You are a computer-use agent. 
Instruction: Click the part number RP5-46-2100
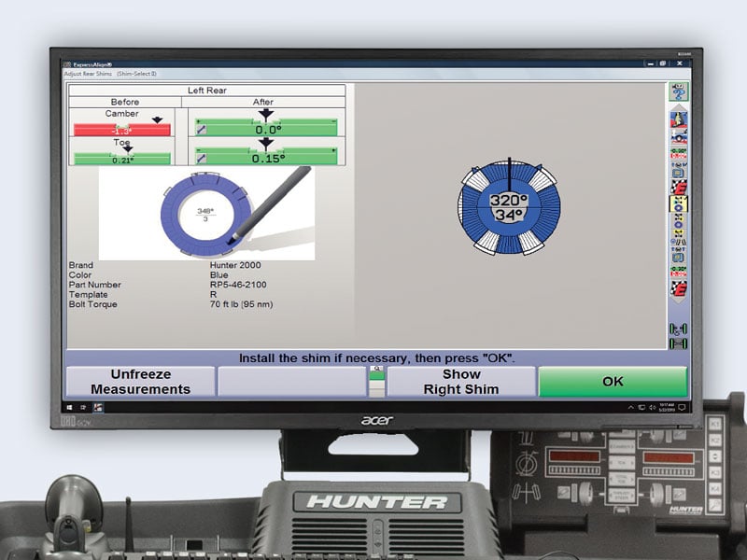(238, 285)
